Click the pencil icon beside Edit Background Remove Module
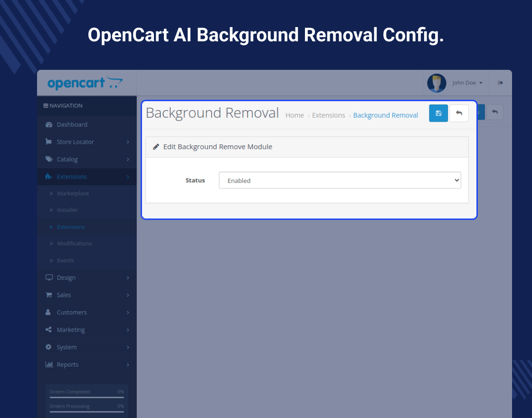This screenshot has width=532, height=418. 156,147
